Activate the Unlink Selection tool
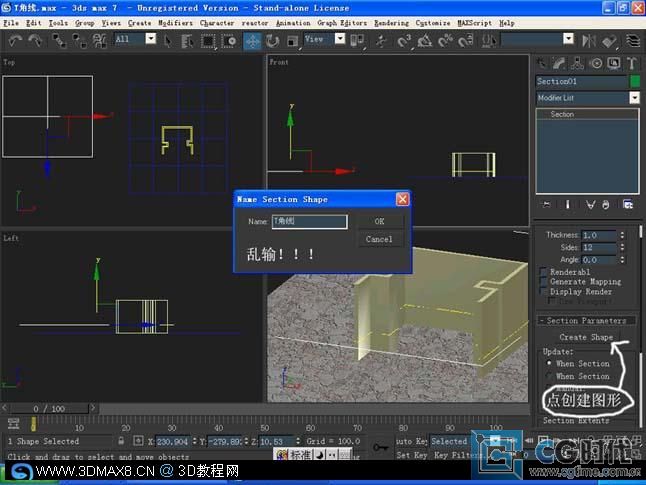Image resolution: width=646 pixels, height=485 pixels. tap(79, 40)
